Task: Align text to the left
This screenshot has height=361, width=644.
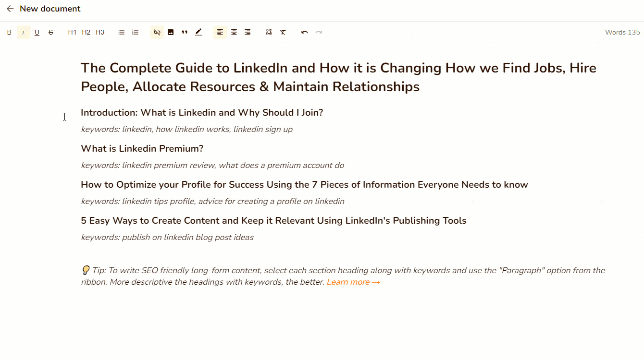Action: [x=220, y=32]
